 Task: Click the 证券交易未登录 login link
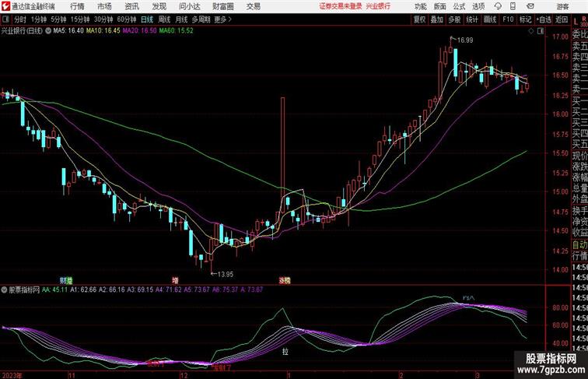341,6
